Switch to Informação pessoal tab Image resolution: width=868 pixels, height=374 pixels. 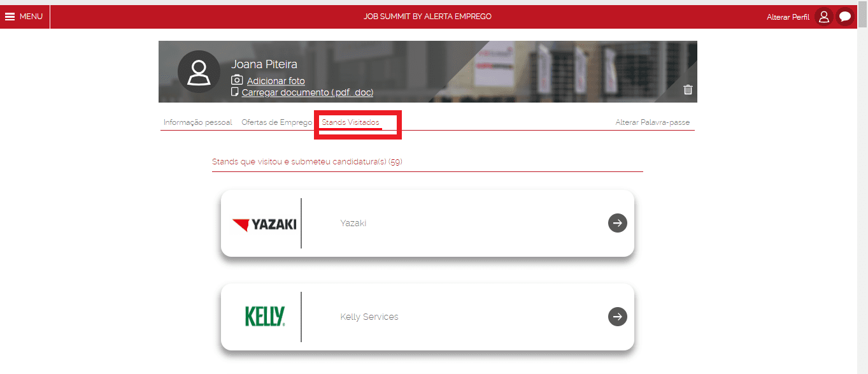click(x=198, y=122)
